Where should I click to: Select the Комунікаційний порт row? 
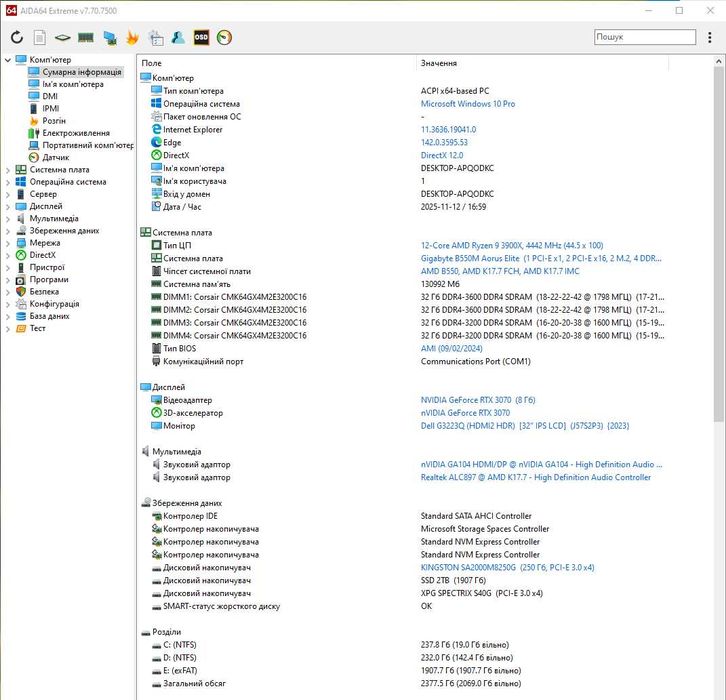(403, 362)
